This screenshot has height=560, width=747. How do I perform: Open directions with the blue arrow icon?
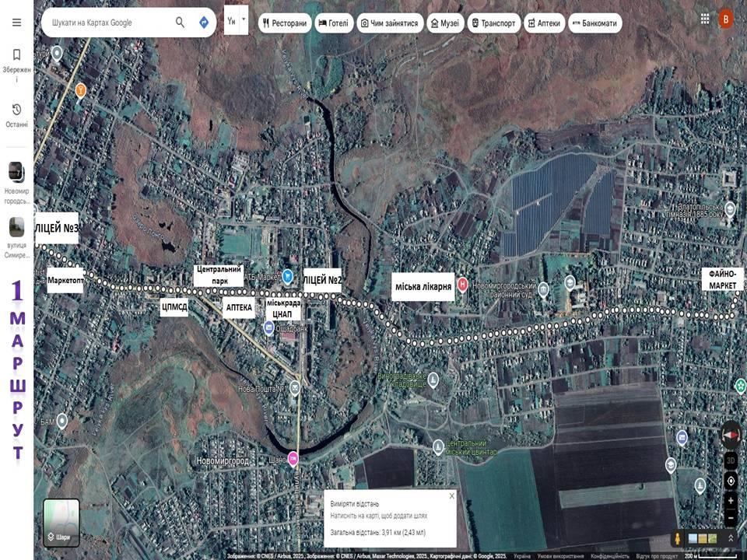[204, 23]
